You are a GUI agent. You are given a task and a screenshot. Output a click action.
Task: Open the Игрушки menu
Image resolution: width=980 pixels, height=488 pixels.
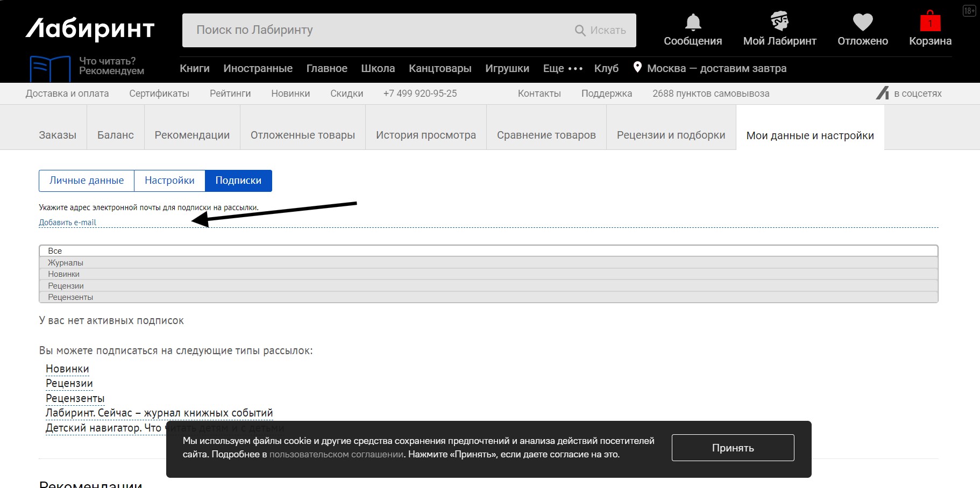pyautogui.click(x=507, y=68)
